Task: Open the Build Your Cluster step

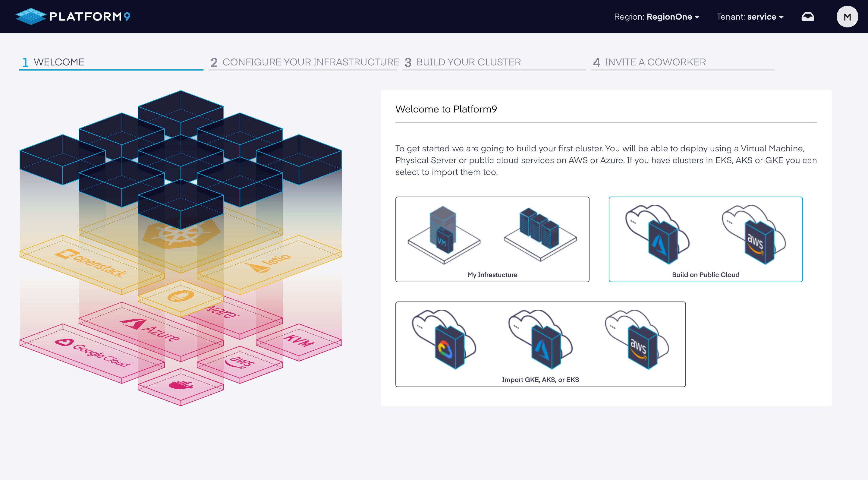Action: 468,62
